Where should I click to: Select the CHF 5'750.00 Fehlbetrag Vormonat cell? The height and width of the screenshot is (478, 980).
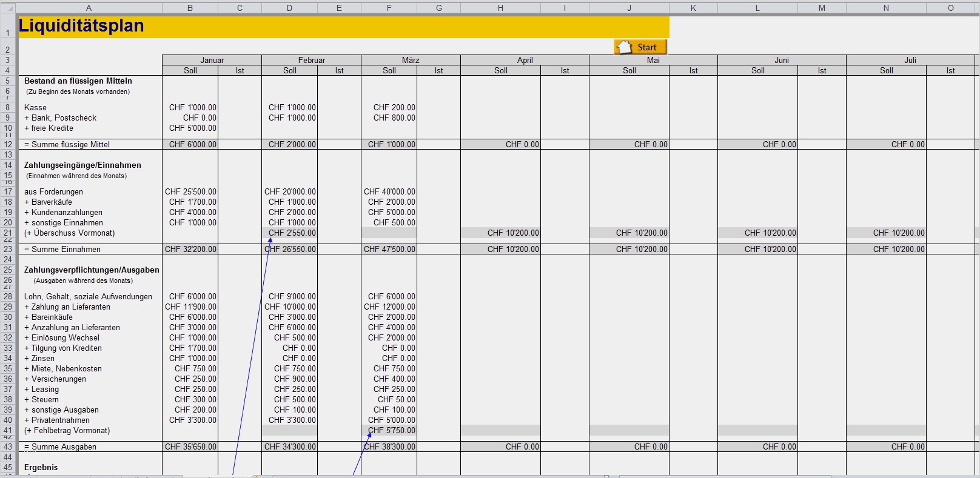(x=391, y=430)
